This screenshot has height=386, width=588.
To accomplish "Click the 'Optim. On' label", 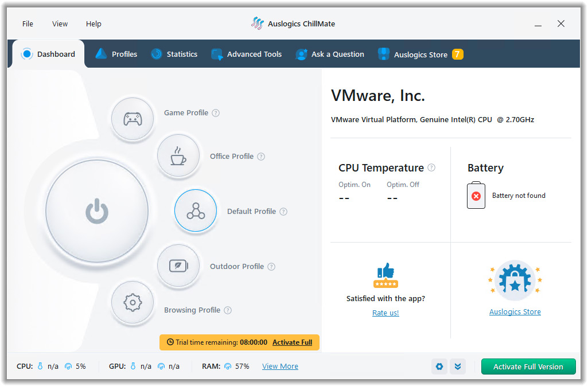I will 355,184.
